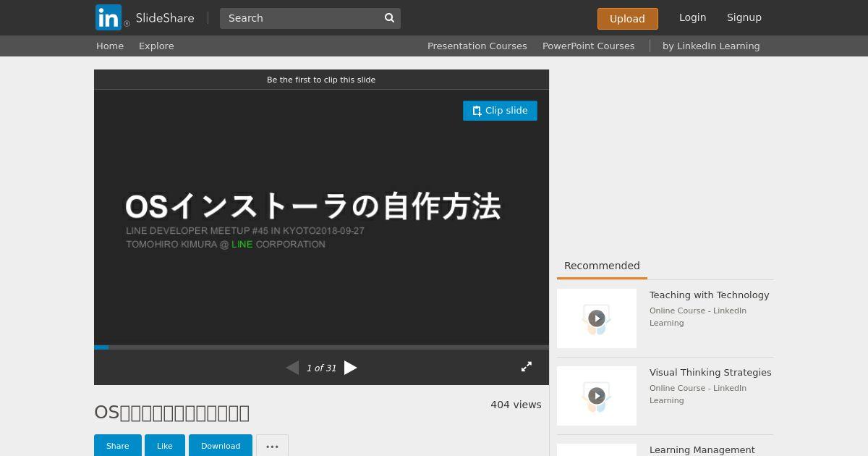The height and width of the screenshot is (456, 868).
Task: Click the orange Upload button
Action: [627, 19]
